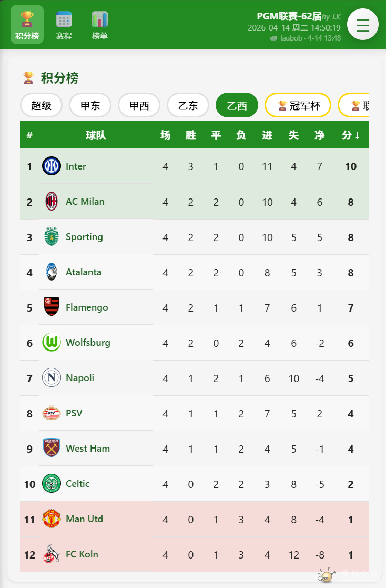Image resolution: width=386 pixels, height=588 pixels.
Task: Click the Flamengo club crest
Action: 52,307
